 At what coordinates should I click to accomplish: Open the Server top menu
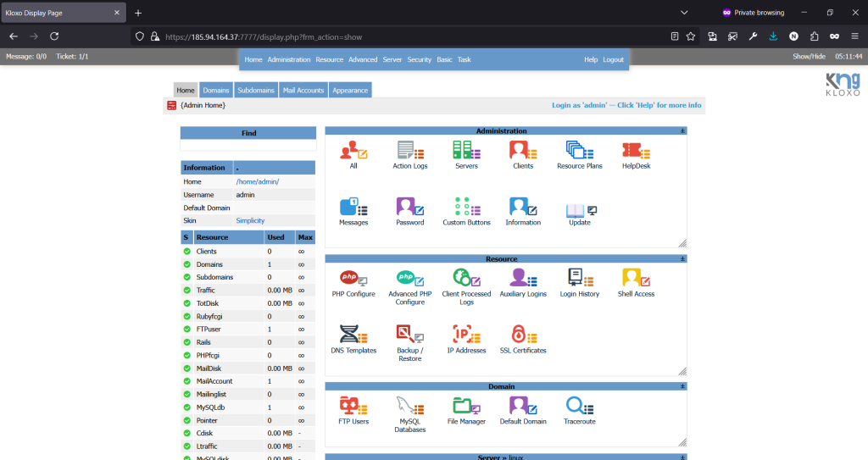392,59
